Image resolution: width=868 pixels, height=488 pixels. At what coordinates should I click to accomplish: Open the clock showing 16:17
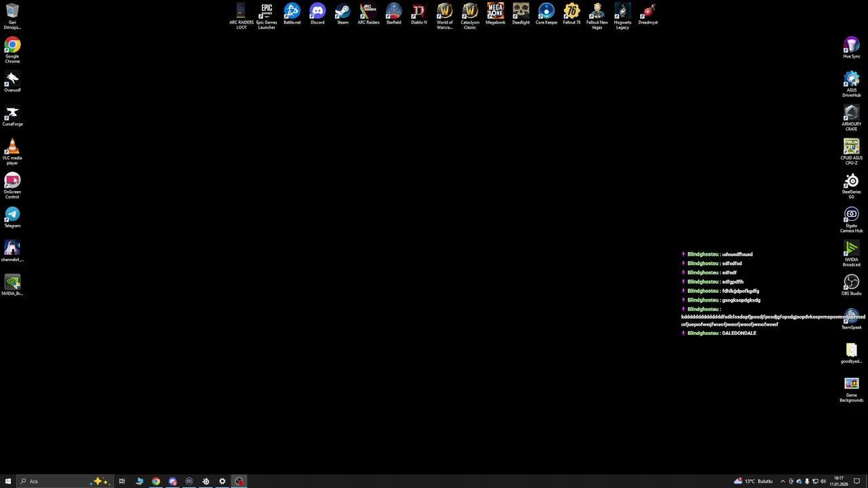click(x=838, y=481)
